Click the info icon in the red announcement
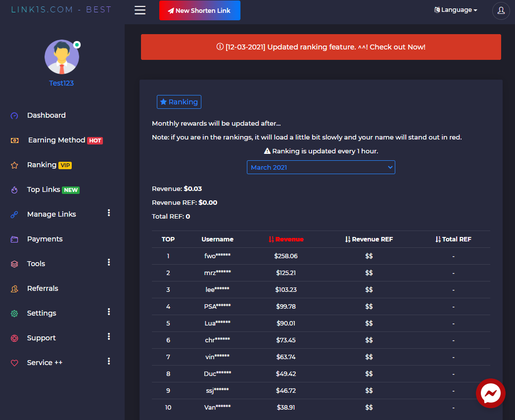The height and width of the screenshot is (420, 515). click(x=220, y=47)
